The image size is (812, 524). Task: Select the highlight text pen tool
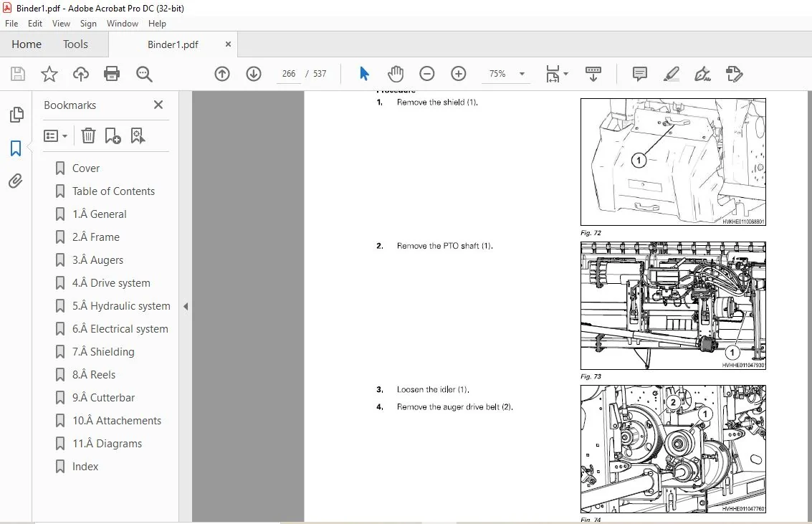point(671,74)
